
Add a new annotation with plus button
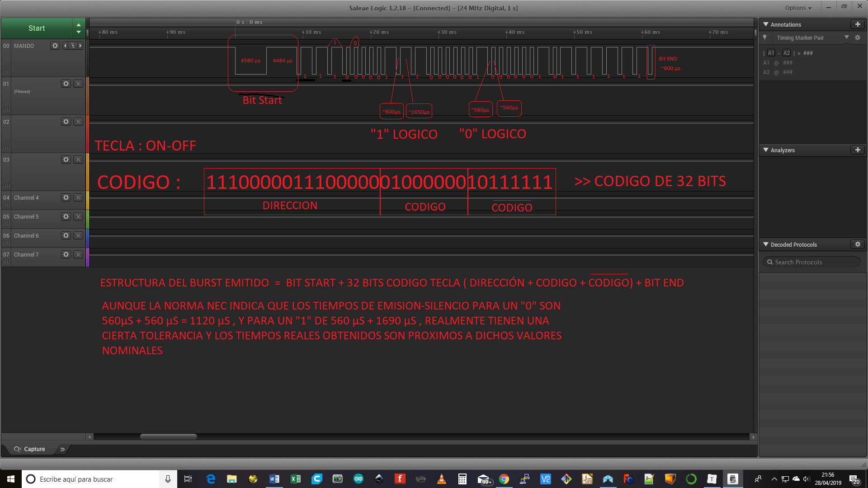(857, 24)
